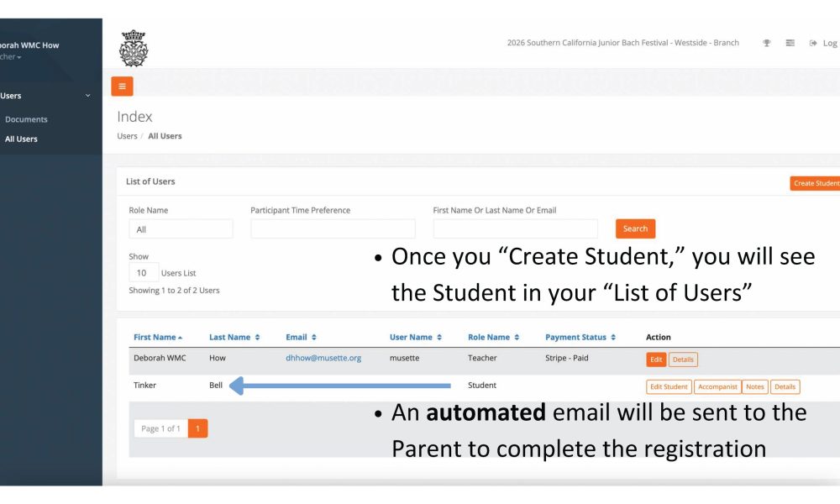This screenshot has height=504, width=840.
Task: Select All Users in the sidebar
Action: point(21,139)
